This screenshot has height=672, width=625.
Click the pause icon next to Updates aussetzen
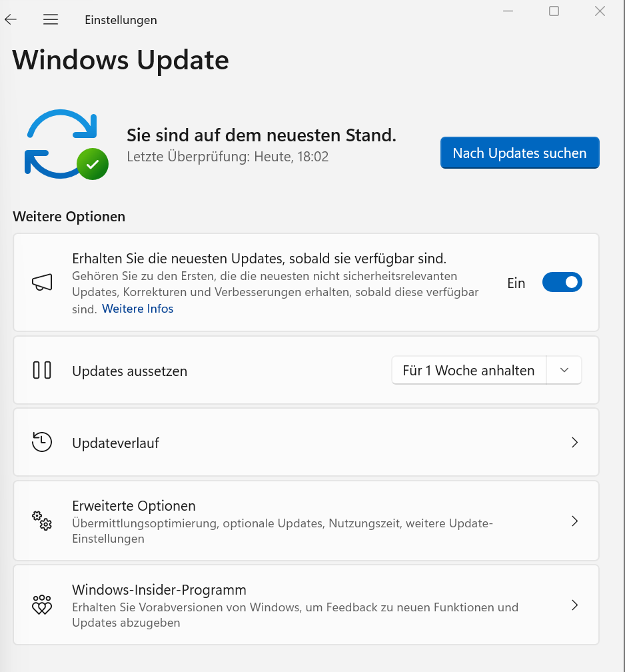(x=42, y=370)
